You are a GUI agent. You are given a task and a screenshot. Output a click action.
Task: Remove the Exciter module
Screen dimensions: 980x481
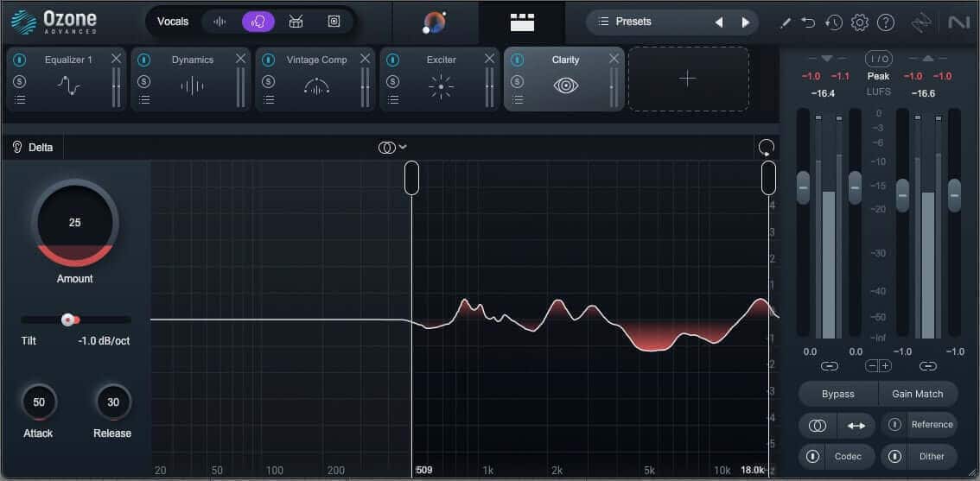click(x=489, y=58)
